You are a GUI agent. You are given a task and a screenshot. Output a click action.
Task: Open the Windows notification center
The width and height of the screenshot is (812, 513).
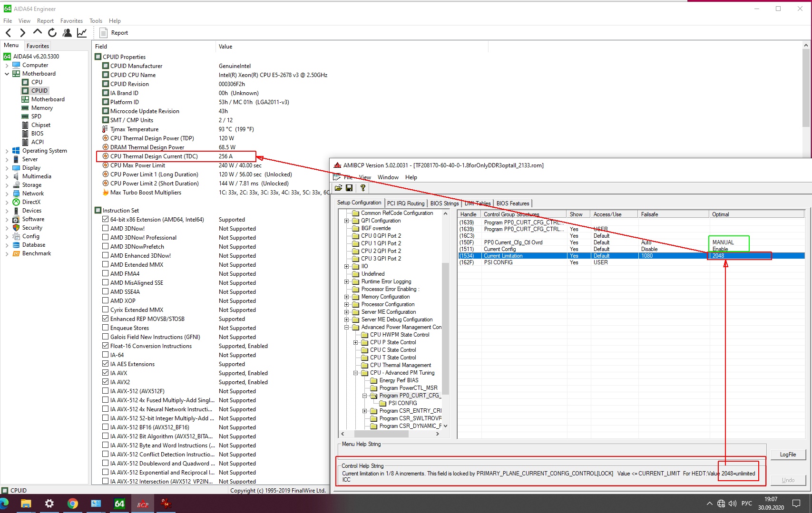pyautogui.click(x=796, y=503)
